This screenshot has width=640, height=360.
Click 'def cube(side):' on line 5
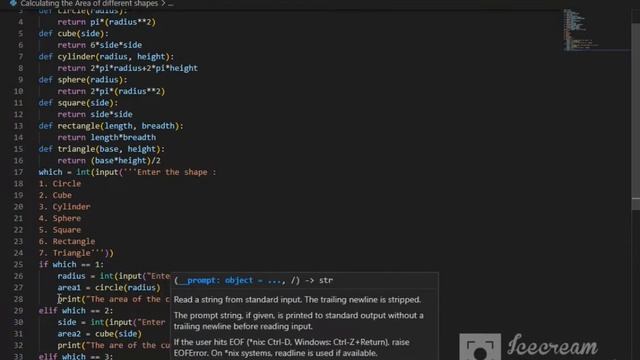pos(73,33)
